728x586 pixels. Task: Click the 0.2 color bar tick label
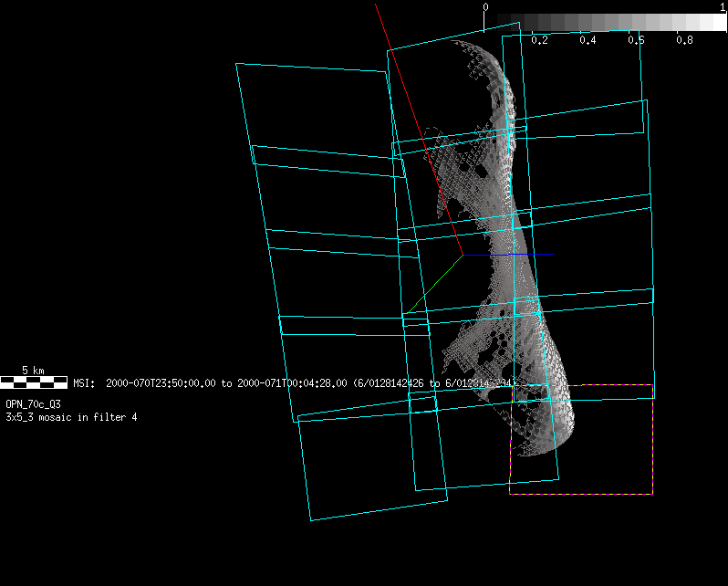pyautogui.click(x=539, y=41)
